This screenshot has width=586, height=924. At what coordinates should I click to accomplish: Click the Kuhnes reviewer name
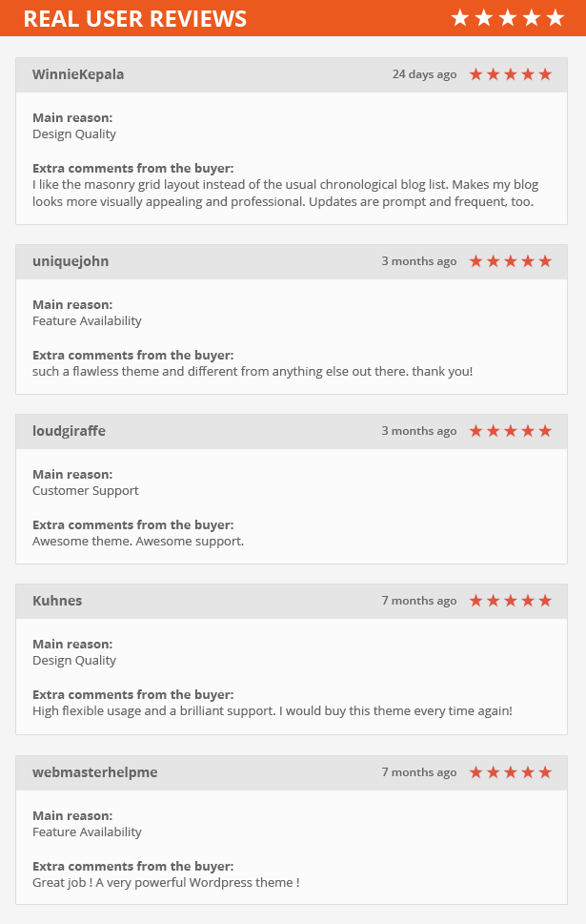click(x=57, y=601)
